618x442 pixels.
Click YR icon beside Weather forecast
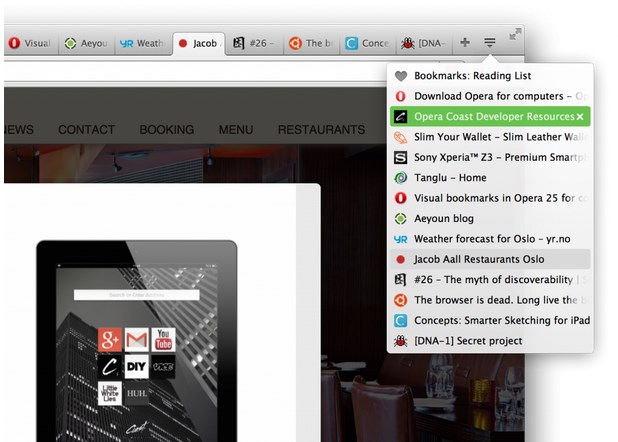[400, 239]
